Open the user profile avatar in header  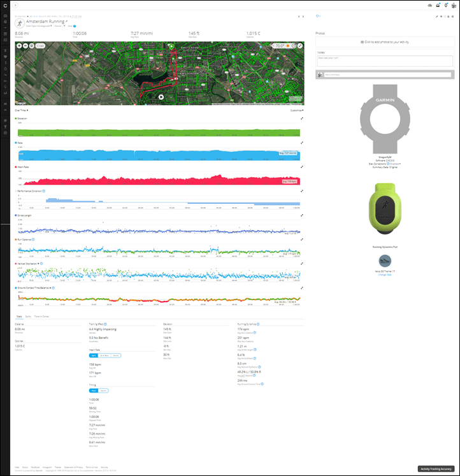click(x=454, y=5)
